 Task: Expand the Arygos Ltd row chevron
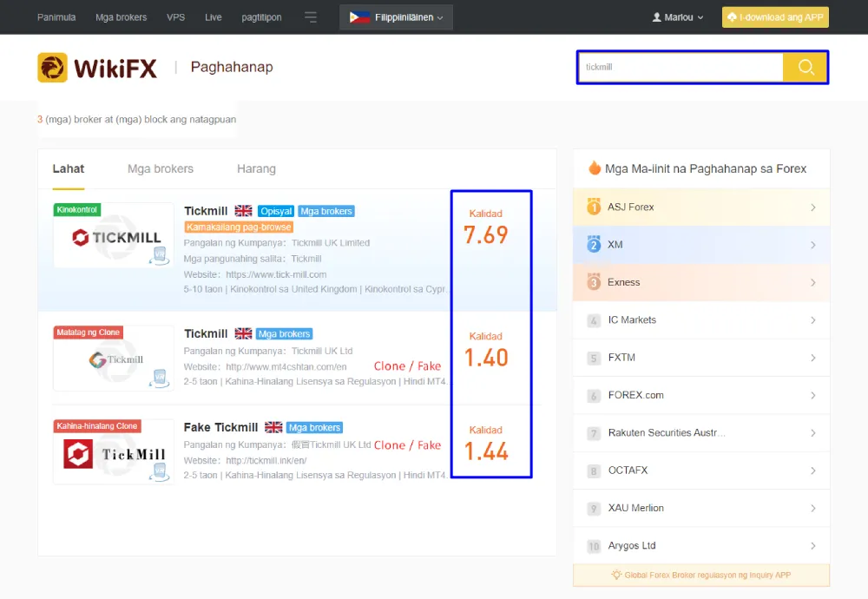point(812,546)
